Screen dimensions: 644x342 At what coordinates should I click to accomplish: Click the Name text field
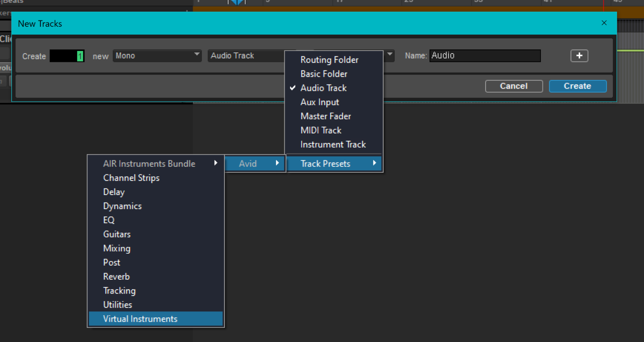[485, 56]
